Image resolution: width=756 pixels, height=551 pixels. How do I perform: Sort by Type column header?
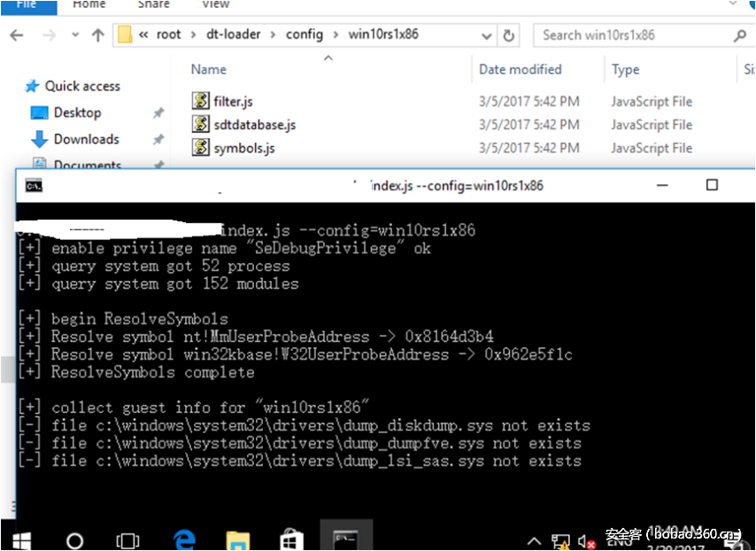tap(625, 69)
